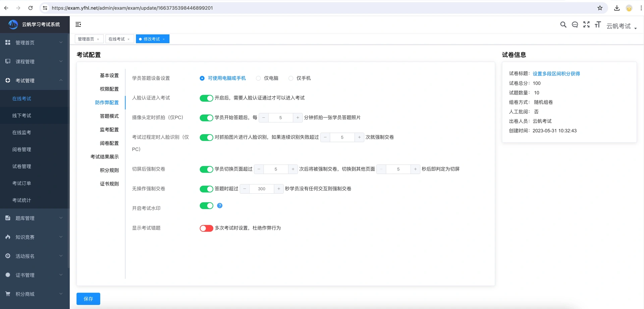Disable the 开启考试水印 switch
This screenshot has width=644, height=309.
(206, 206)
